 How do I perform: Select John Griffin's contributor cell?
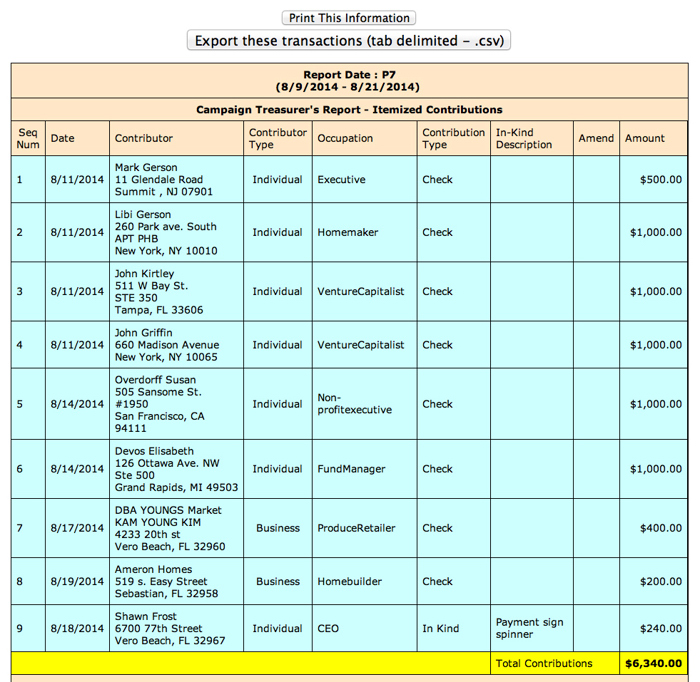coord(165,345)
